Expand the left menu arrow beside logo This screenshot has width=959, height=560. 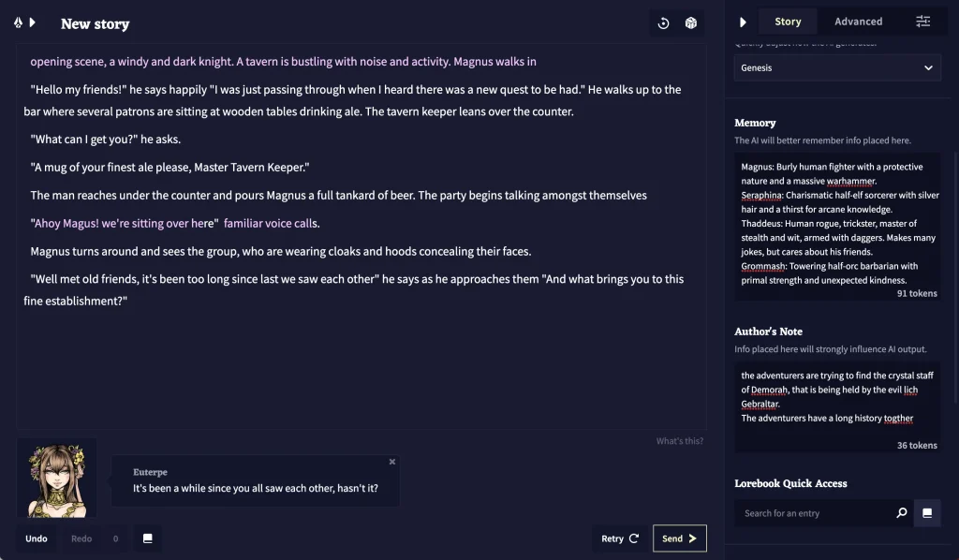coord(33,22)
